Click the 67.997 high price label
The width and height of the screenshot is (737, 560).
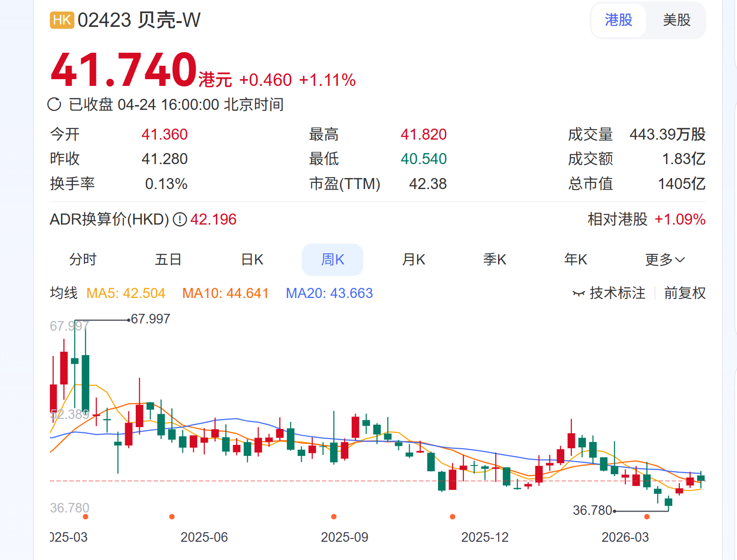tap(150, 318)
